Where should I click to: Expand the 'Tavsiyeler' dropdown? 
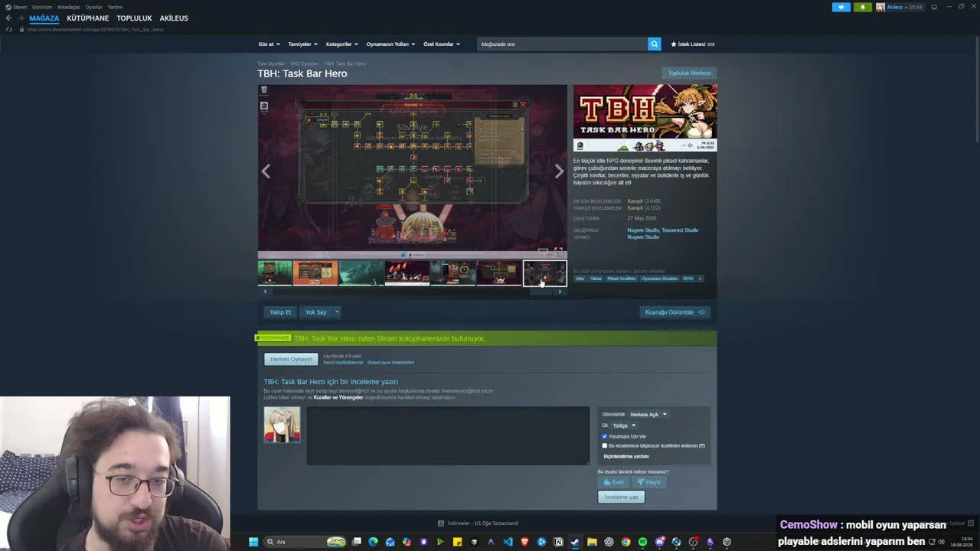pos(302,44)
